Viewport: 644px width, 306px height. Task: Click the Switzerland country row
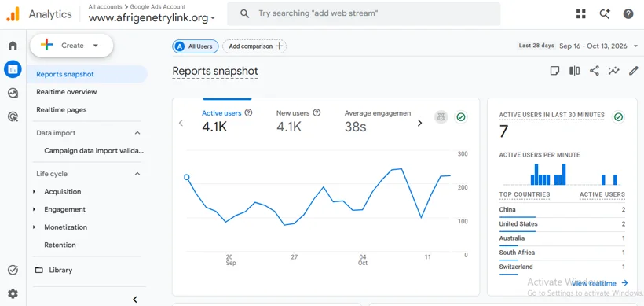coord(562,267)
